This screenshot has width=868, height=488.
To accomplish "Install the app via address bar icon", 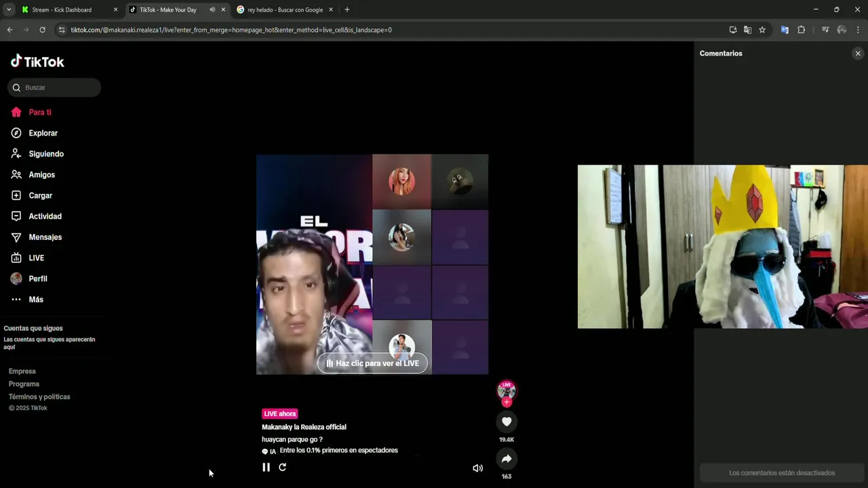I will 733,30.
